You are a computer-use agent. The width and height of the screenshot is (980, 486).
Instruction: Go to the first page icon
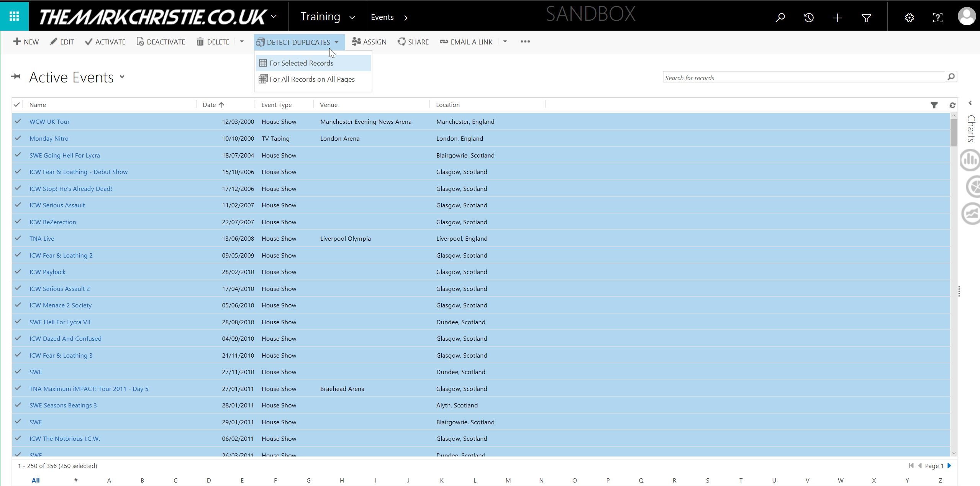click(911, 466)
